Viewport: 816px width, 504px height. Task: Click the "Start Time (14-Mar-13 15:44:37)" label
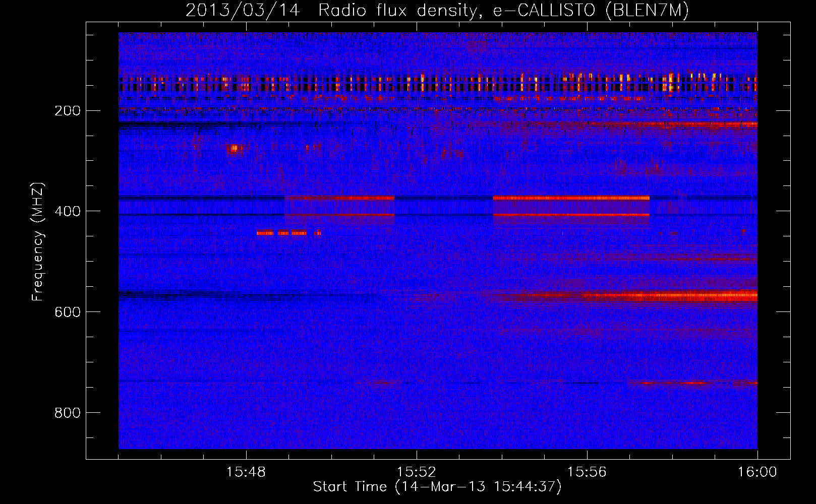click(x=437, y=487)
